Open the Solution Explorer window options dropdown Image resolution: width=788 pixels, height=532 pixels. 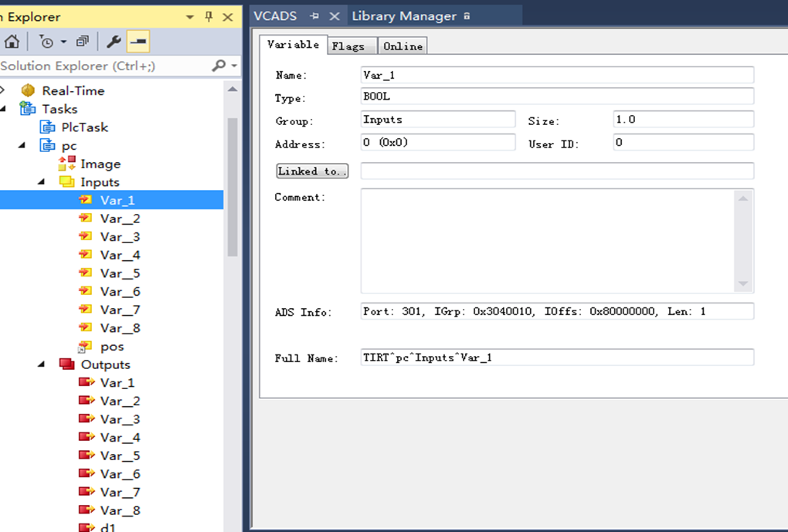tap(190, 17)
